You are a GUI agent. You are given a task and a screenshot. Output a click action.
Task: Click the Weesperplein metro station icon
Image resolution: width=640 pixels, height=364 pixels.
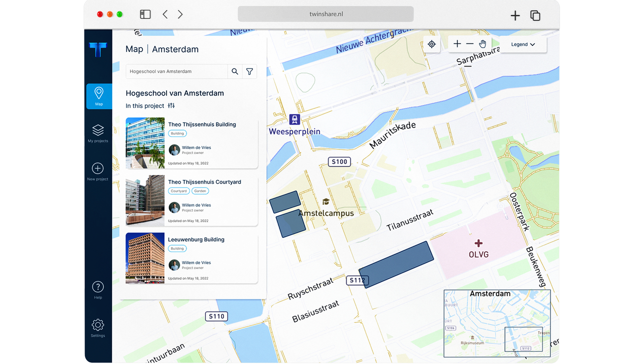(x=295, y=119)
